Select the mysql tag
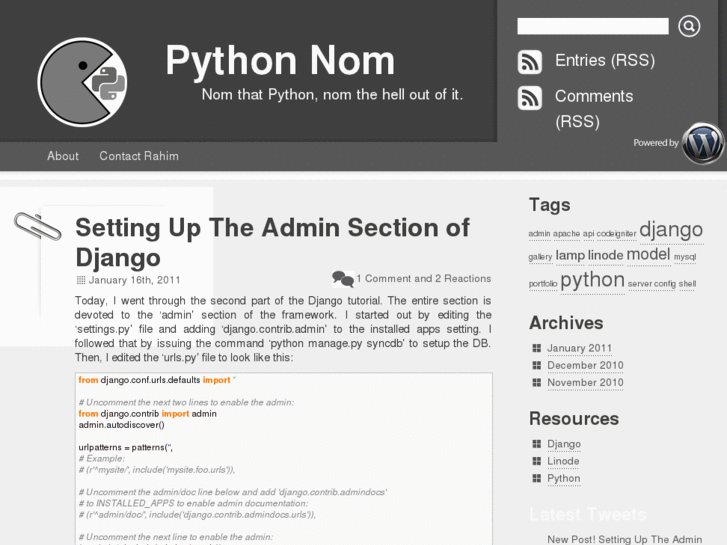 pyautogui.click(x=685, y=257)
